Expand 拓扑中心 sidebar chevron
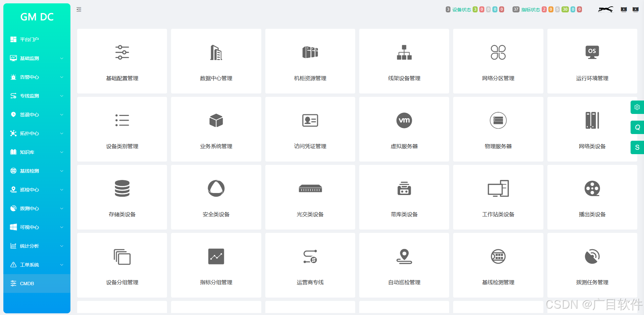Viewport: 644px width, 315px height. point(62,133)
